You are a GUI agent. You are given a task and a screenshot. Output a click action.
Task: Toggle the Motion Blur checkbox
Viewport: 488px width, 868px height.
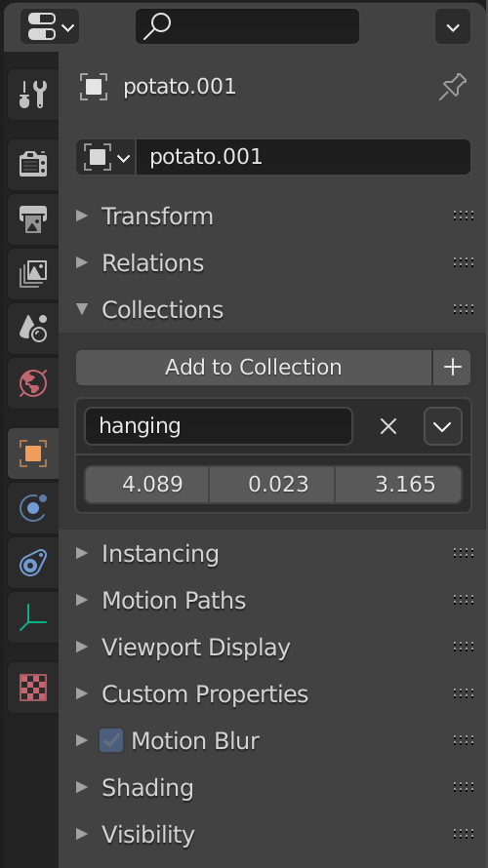click(x=111, y=740)
